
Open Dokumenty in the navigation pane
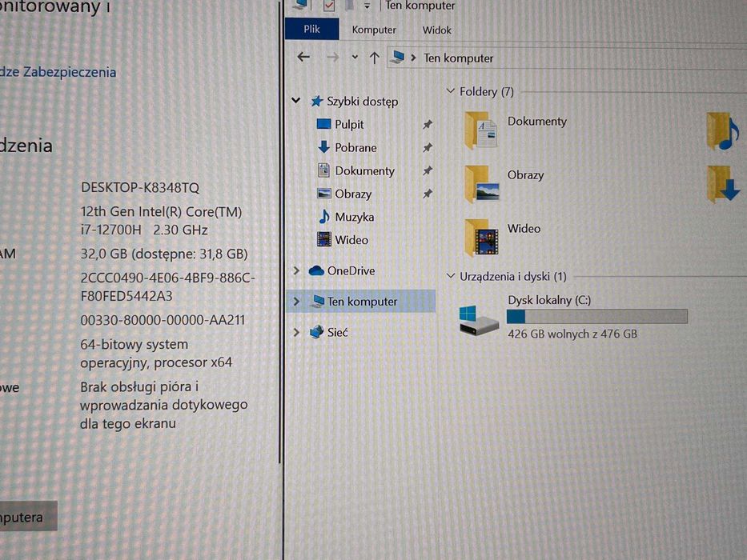pos(365,171)
